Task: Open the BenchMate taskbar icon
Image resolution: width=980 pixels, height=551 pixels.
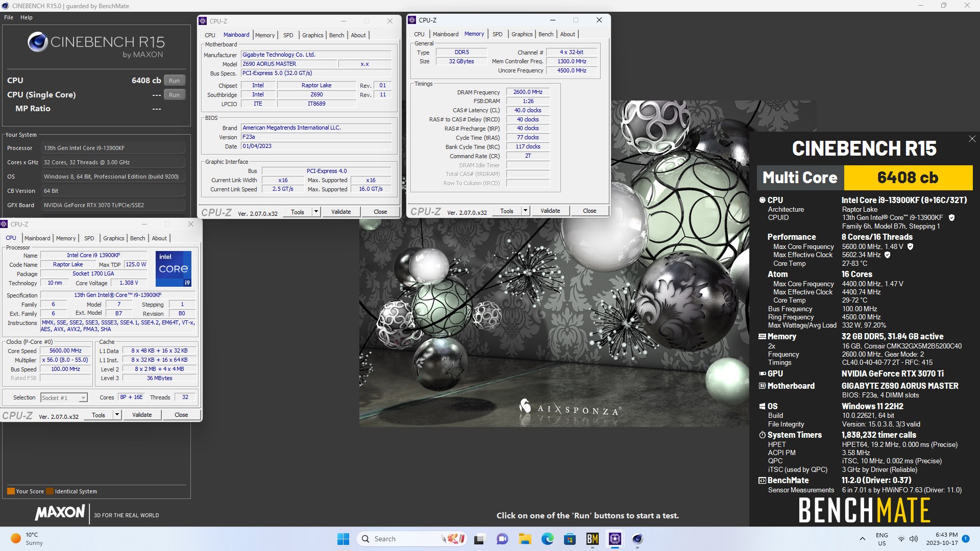Action: point(592,539)
